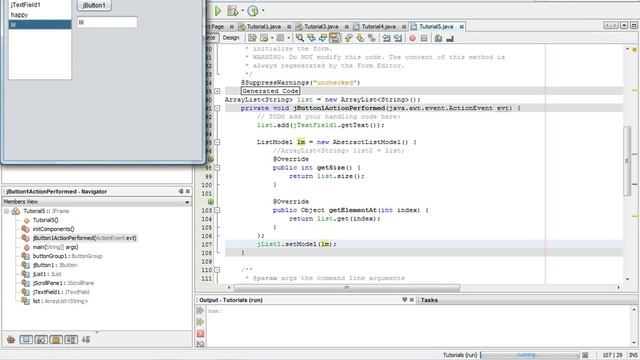This screenshot has height=360, width=640.
Task: Switch to the Design view
Action: [231, 38]
